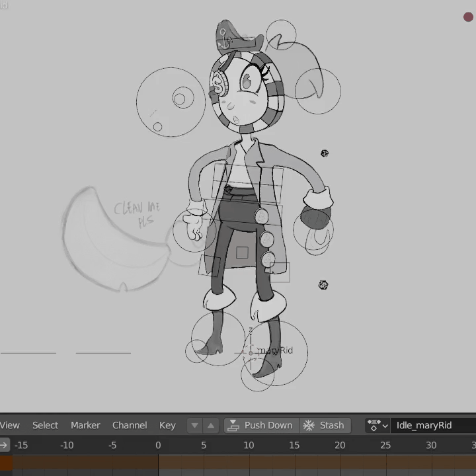Open the Marker menu
Screen dimensions: 476x476
(85, 425)
